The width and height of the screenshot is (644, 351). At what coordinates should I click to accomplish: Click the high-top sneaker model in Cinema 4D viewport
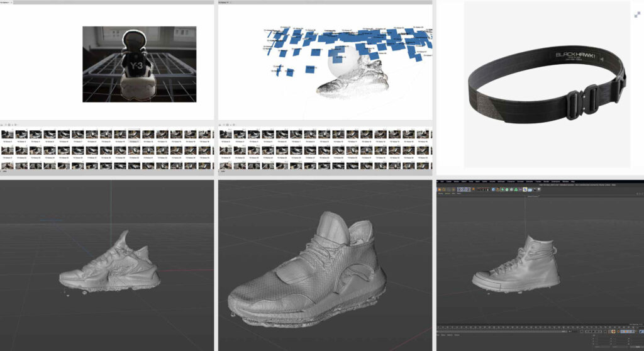pos(516,264)
